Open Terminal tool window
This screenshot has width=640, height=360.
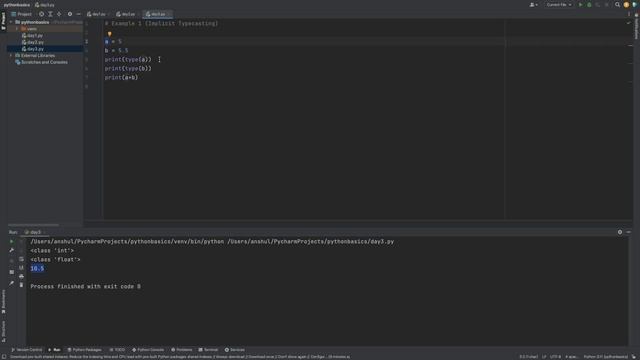click(x=208, y=350)
